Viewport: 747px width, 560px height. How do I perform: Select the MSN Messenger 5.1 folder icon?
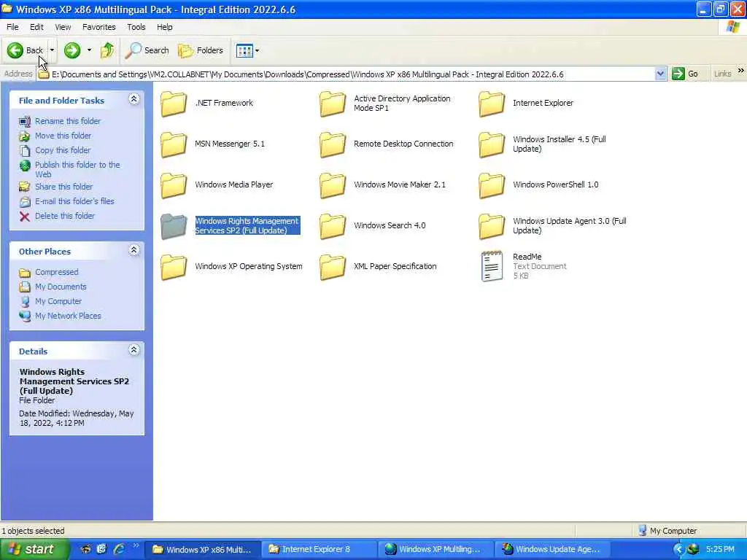pyautogui.click(x=174, y=144)
